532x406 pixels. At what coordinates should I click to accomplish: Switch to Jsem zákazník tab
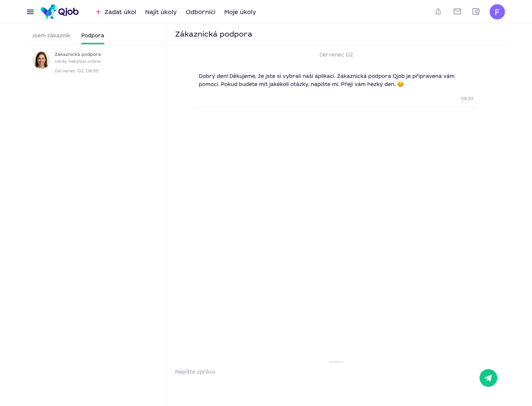point(51,35)
